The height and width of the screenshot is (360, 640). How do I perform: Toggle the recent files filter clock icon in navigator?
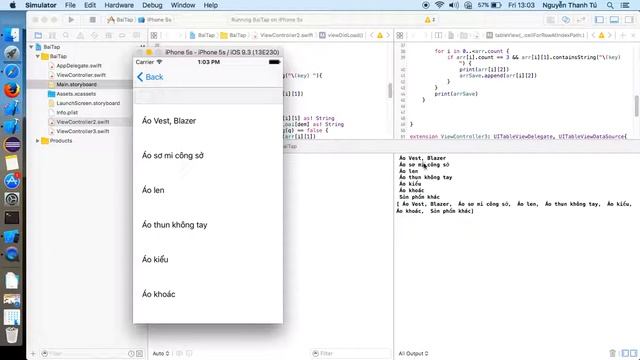[131, 353]
